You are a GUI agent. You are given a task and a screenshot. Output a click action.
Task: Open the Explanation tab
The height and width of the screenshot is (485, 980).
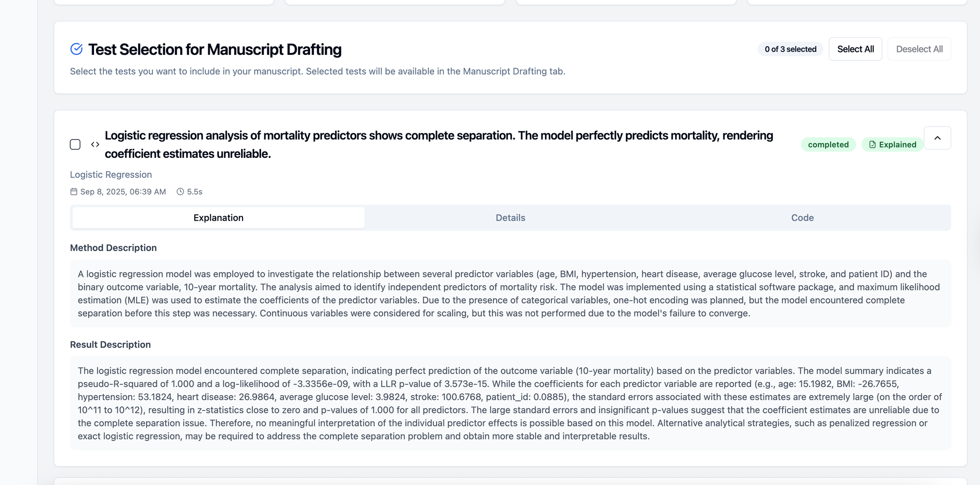[219, 218]
